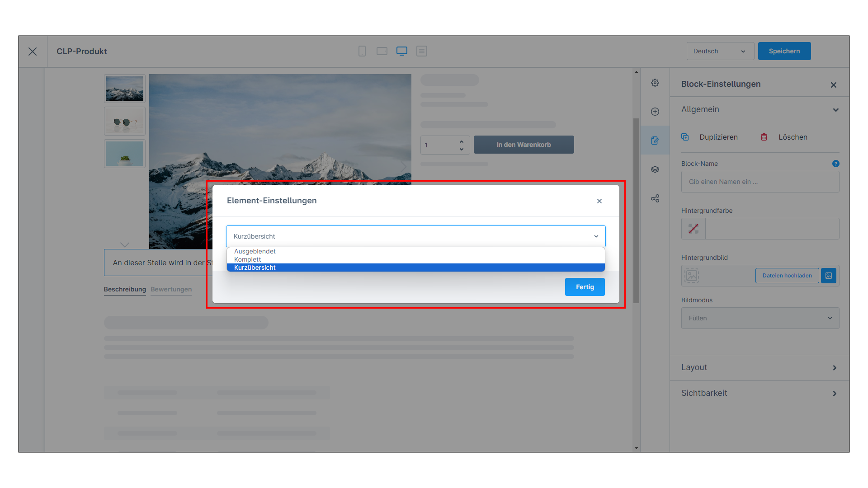868x488 pixels.
Task: Open media library icon next to upload
Action: pos(829,276)
